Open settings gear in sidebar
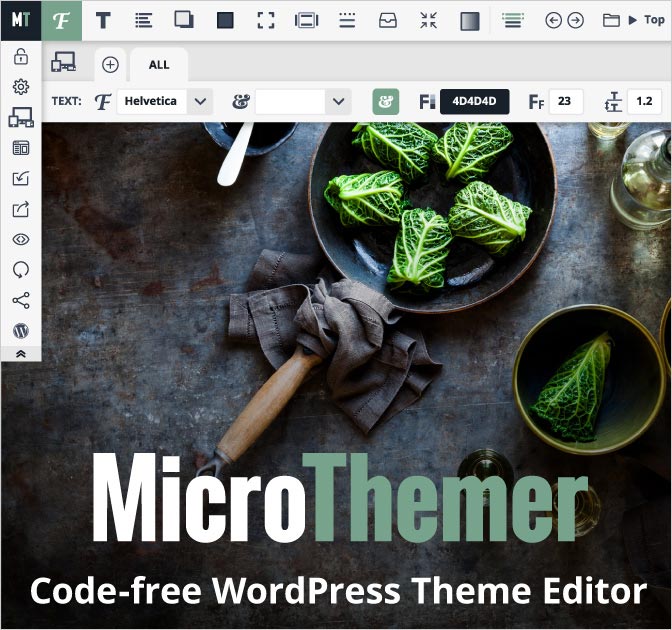 coord(21,87)
